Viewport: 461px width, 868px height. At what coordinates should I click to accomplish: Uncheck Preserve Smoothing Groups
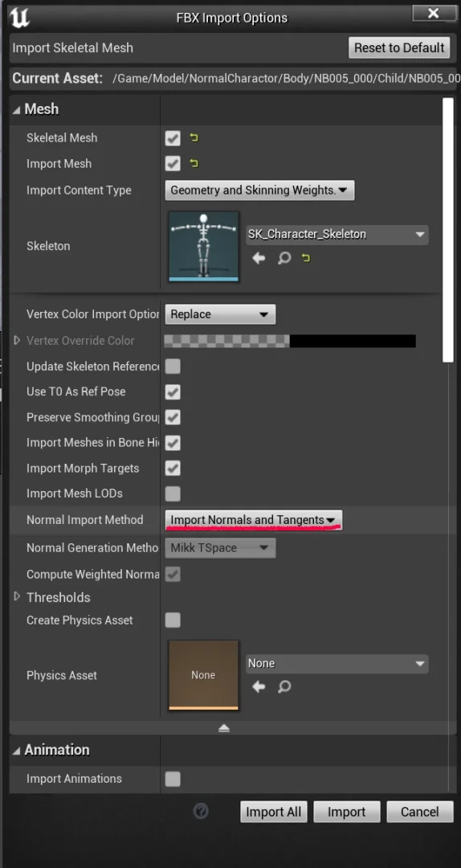click(x=173, y=417)
